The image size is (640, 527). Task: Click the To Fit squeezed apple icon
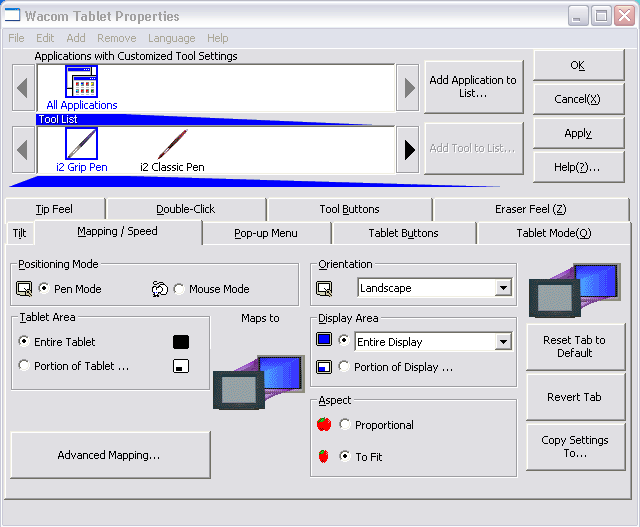(323, 456)
